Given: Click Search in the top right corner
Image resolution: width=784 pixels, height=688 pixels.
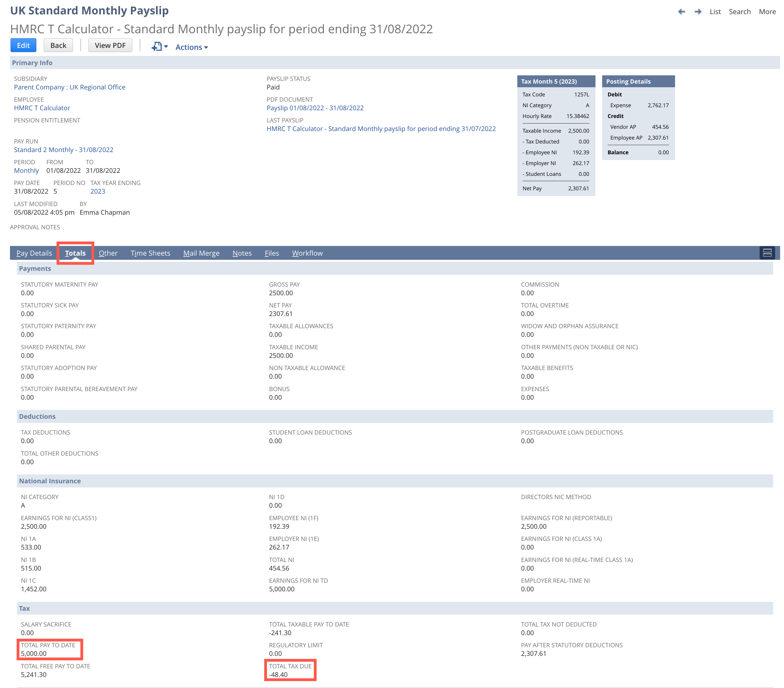Looking at the screenshot, I should click(x=740, y=12).
